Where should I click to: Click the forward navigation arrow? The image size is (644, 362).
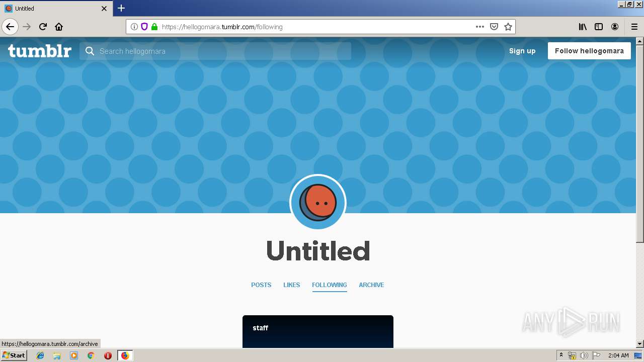(x=27, y=27)
